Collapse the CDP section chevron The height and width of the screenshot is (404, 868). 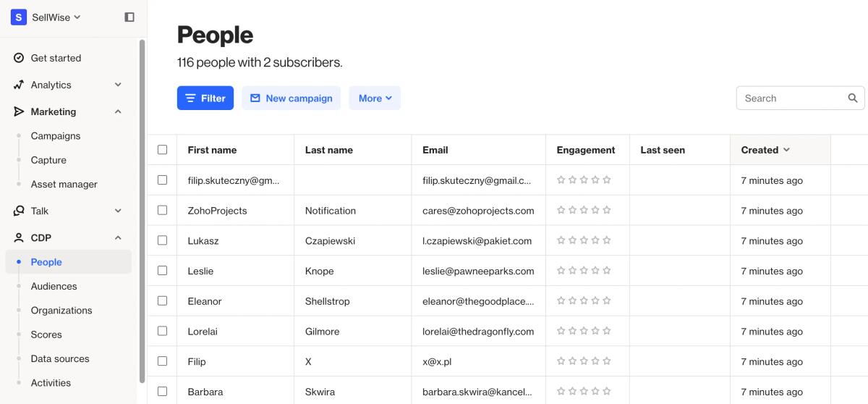(118, 237)
